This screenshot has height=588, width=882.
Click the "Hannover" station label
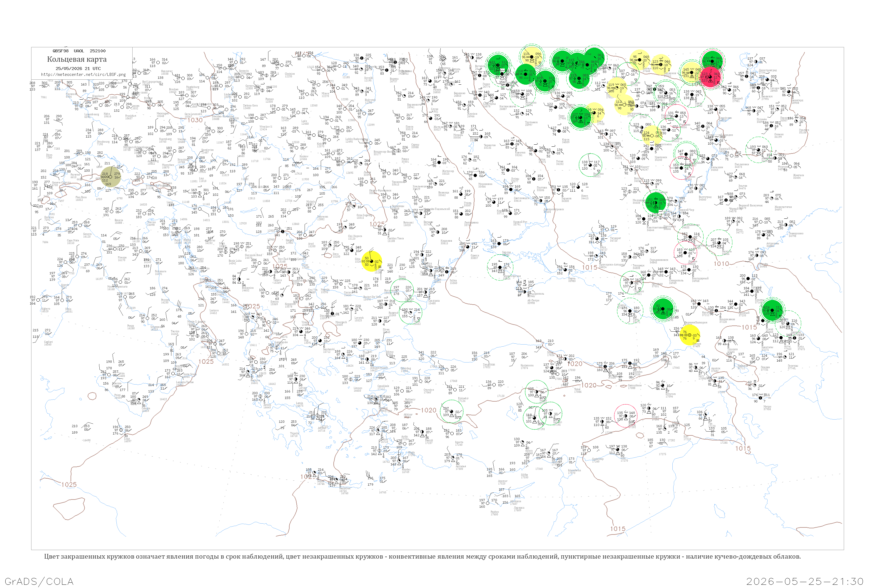pyautogui.click(x=166, y=71)
